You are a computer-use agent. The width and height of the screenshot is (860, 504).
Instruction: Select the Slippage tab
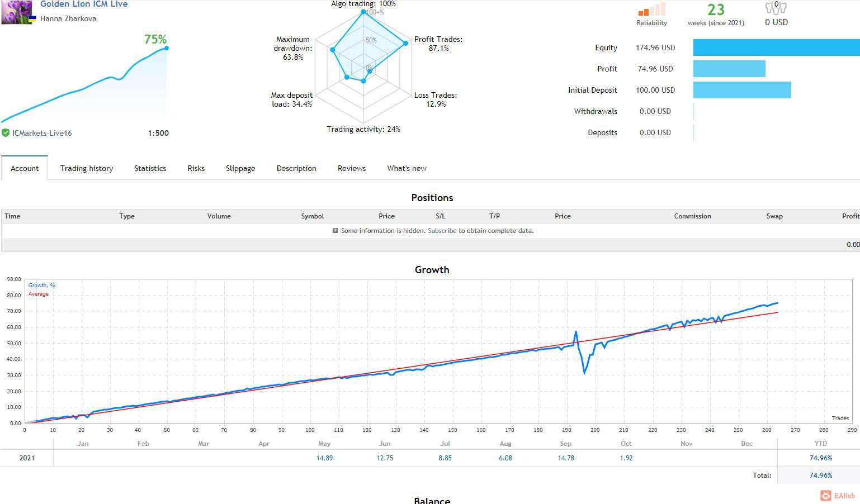tap(240, 168)
